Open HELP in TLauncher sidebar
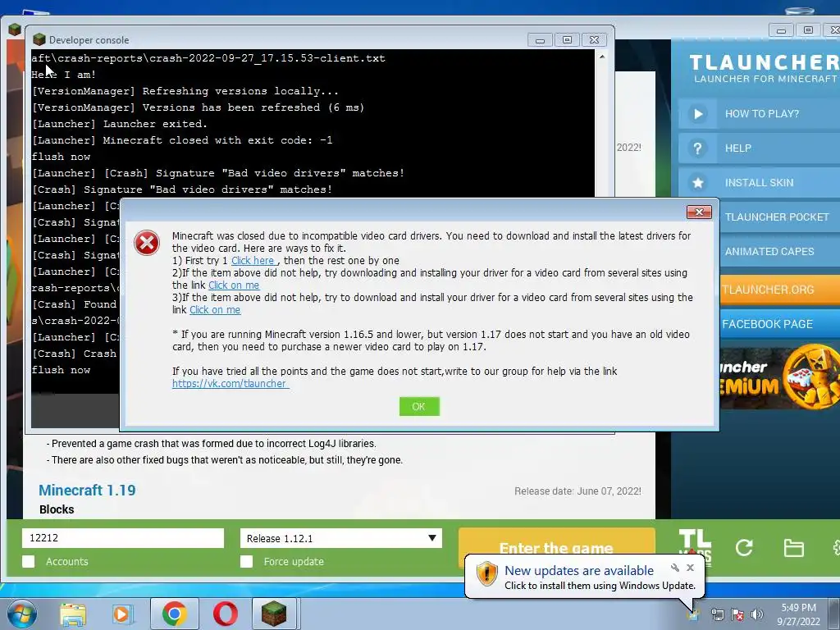This screenshot has height=630, width=840. coord(737,148)
